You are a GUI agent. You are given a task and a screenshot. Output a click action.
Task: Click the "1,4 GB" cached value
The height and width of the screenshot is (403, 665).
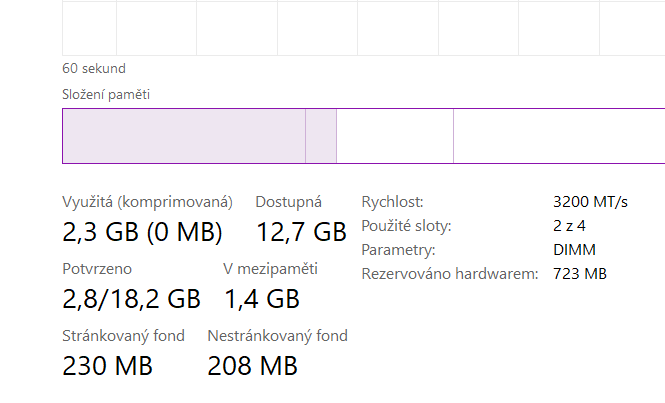[261, 299]
